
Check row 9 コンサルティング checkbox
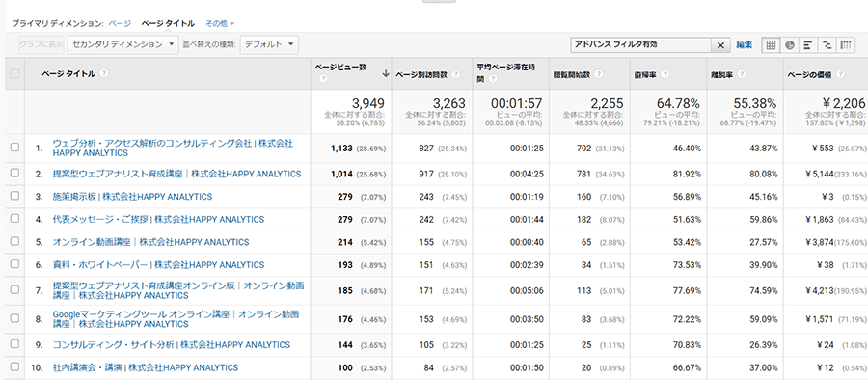pos(14,344)
